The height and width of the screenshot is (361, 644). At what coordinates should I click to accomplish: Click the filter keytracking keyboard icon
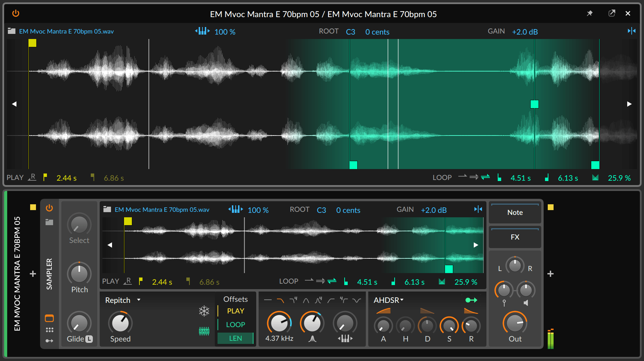coord(345,339)
